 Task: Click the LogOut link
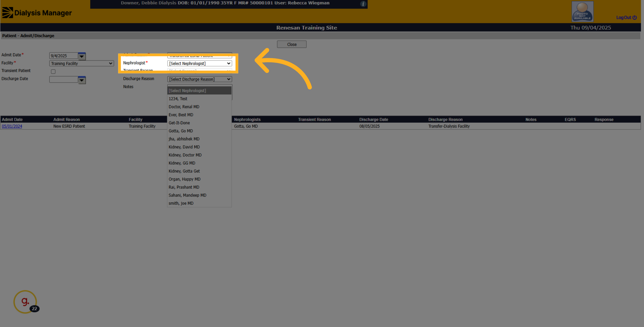click(x=626, y=17)
